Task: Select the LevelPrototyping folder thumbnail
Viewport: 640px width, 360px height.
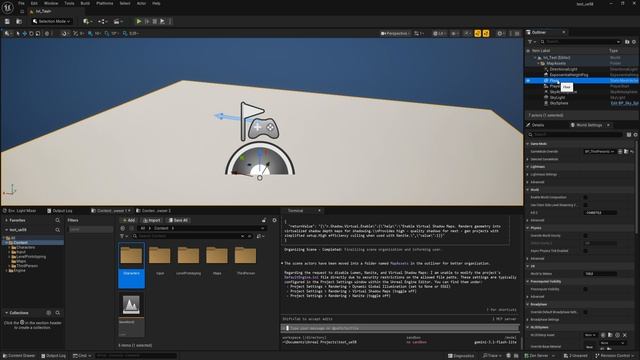Action: [x=188, y=256]
